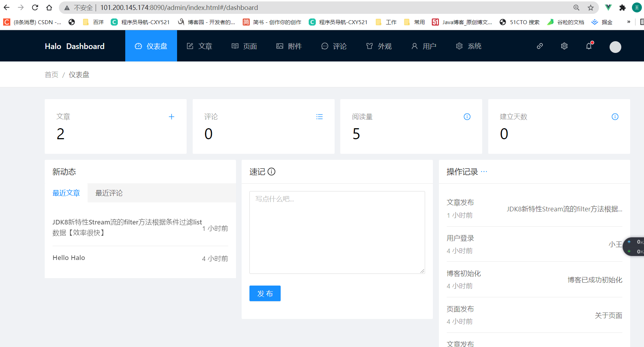
Task: Click the user avatar circle
Action: pos(615,47)
